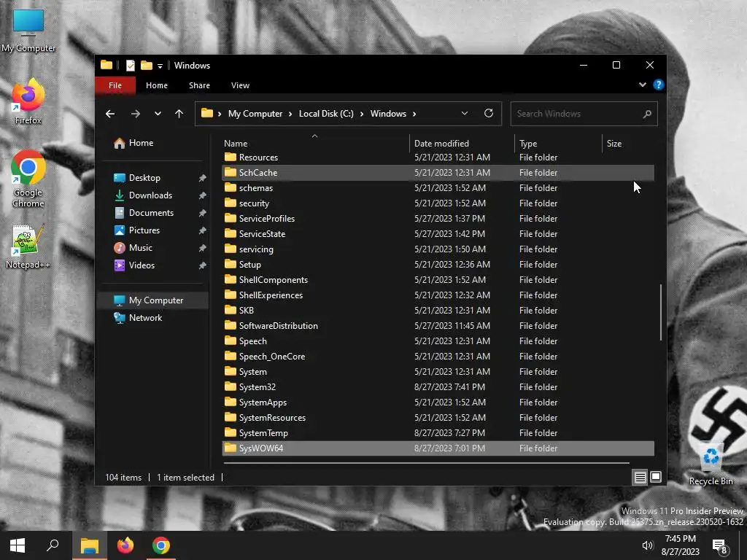The height and width of the screenshot is (560, 747).
Task: Open the recent locations dropdown arrow
Action: [158, 114]
